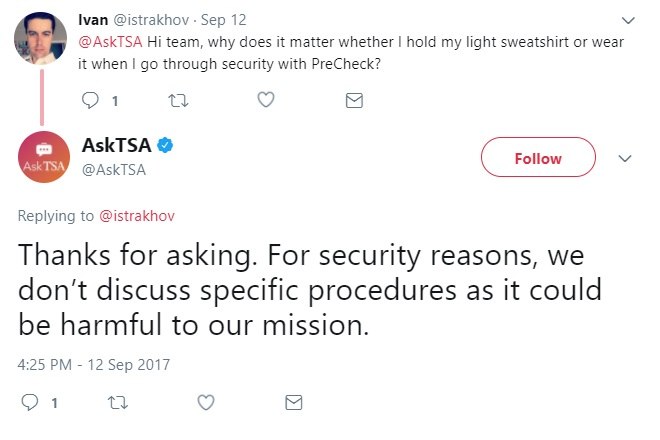This screenshot has height=440, width=660.
Task: Open Ivan's display name profile
Action: [93, 20]
